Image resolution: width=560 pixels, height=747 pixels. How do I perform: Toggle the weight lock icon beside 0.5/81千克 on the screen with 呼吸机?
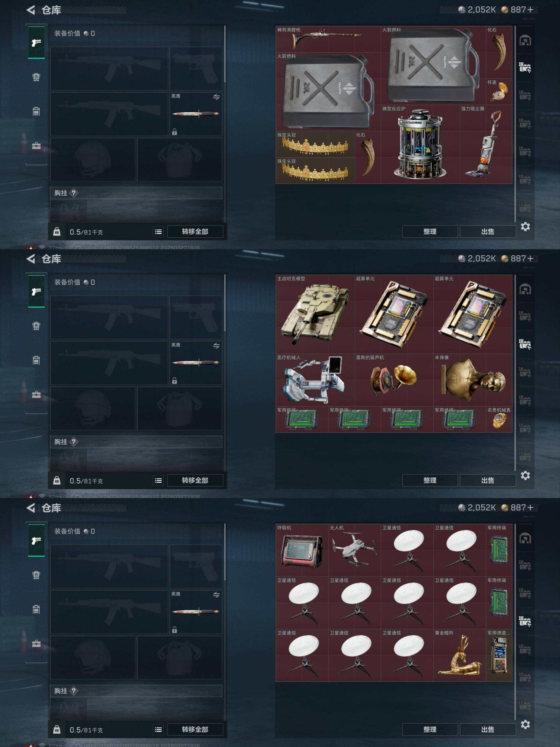click(x=57, y=729)
